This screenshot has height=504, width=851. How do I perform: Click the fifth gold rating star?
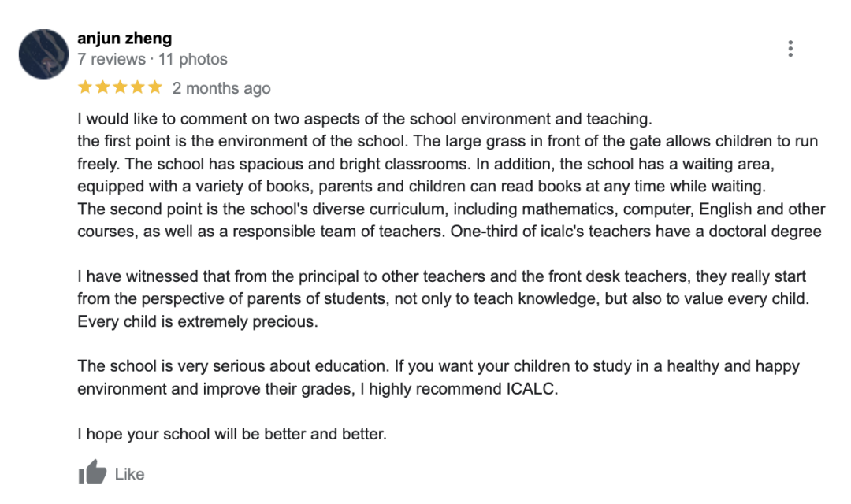pyautogui.click(x=154, y=87)
